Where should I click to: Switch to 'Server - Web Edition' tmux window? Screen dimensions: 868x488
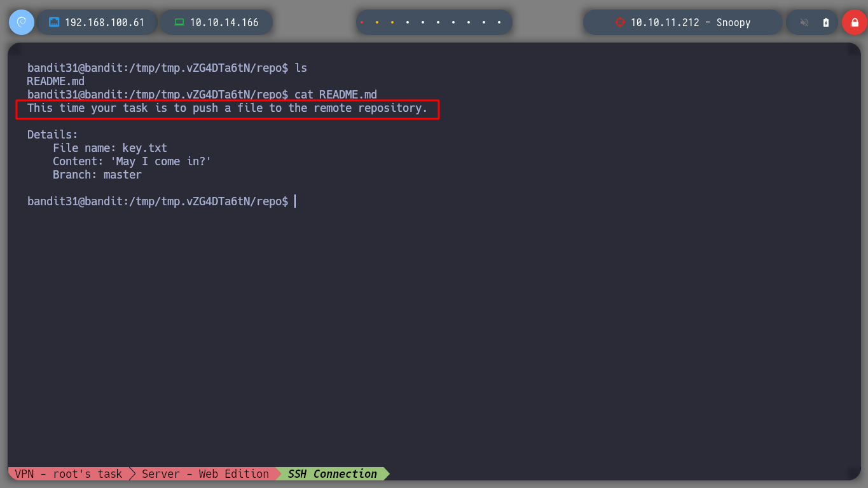[205, 474]
